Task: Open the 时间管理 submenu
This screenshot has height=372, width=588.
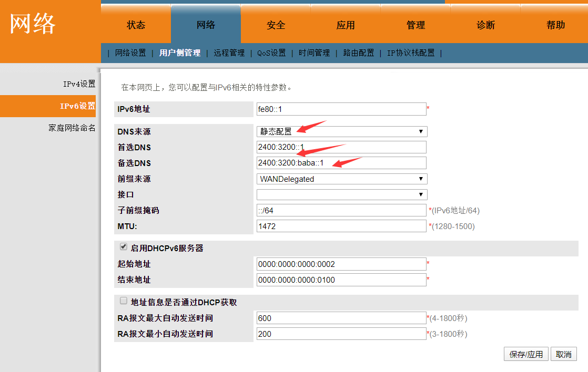Action: 315,53
